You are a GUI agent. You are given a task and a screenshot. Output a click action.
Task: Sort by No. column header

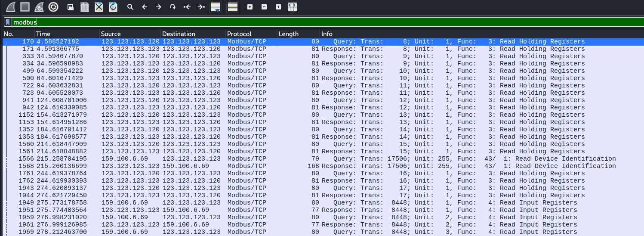(18, 34)
